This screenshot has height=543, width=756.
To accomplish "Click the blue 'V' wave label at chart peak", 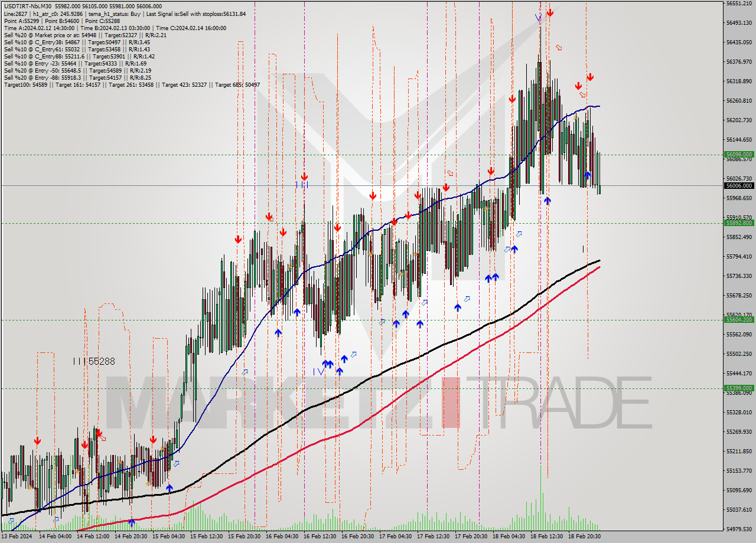I will [538, 18].
